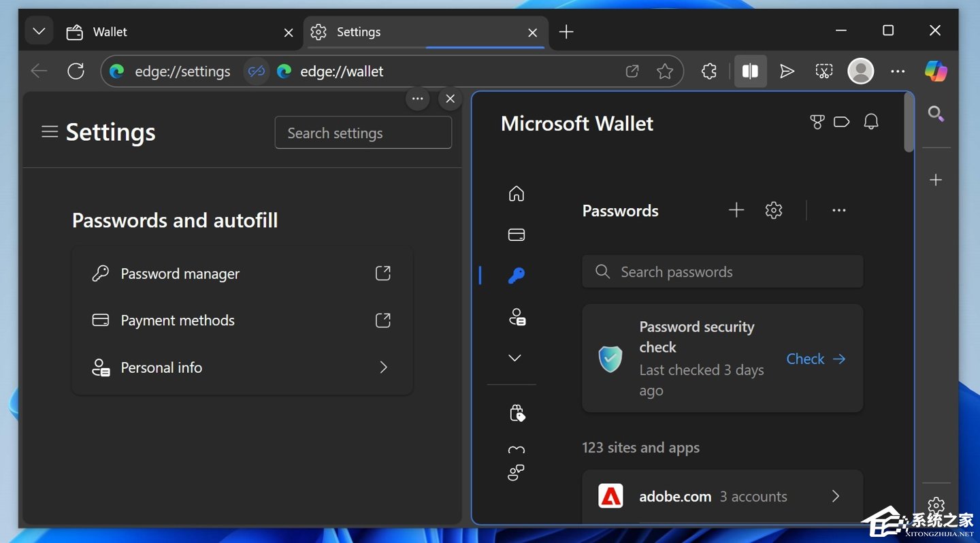The image size is (980, 543).
Task: Open link in new tab icon in address bar
Action: click(632, 71)
